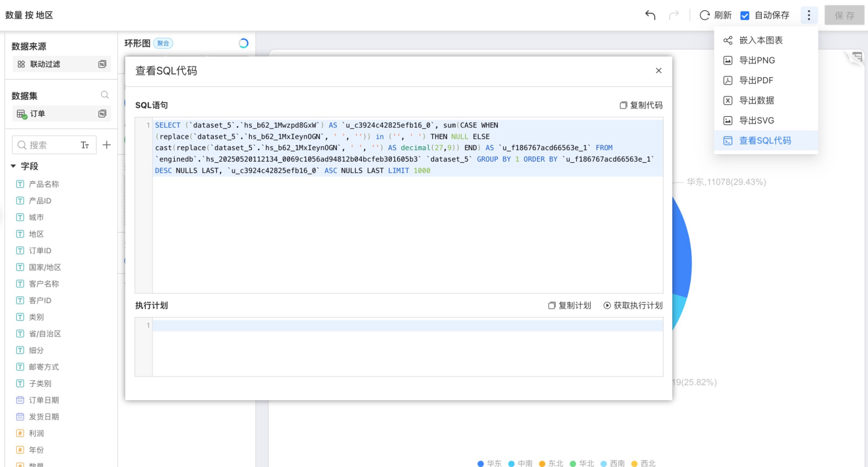Choose 嵌入本图表 menu item
The image size is (868, 467).
tap(761, 40)
